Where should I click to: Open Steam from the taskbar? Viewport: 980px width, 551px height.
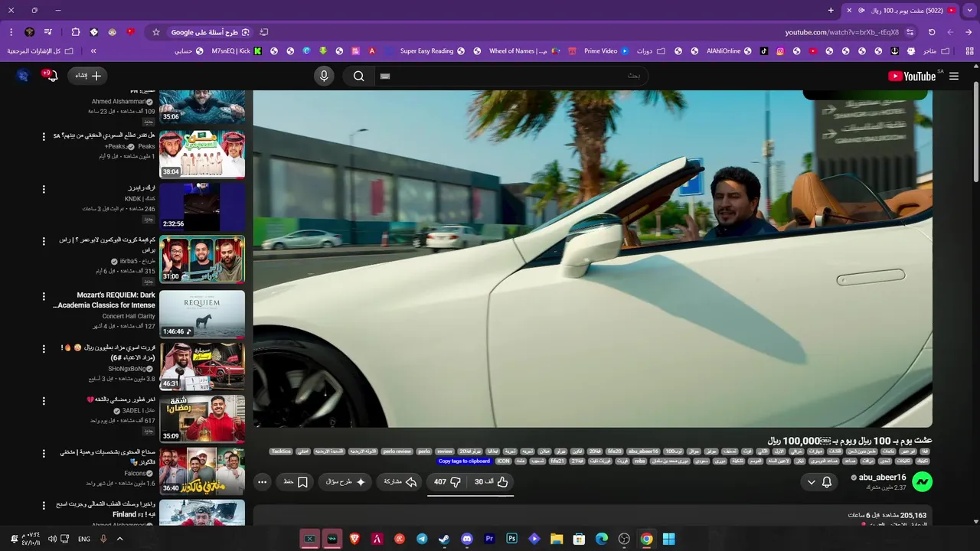444,539
